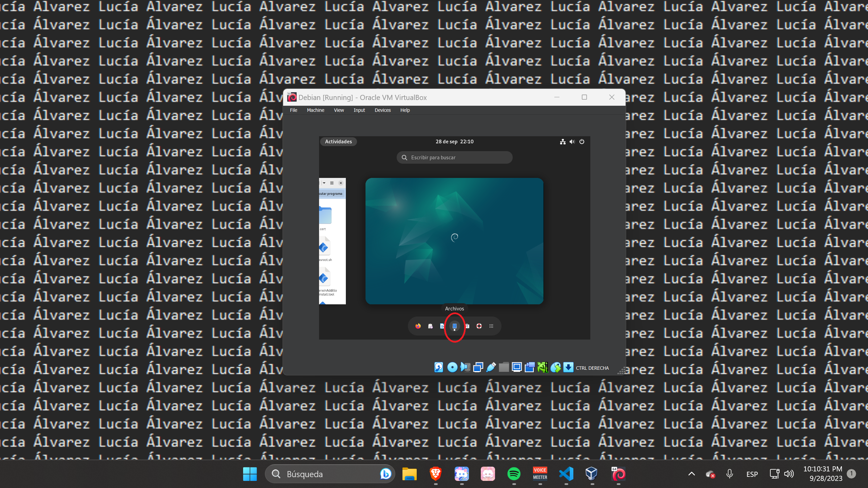The width and height of the screenshot is (868, 488).
Task: Toggle the audio status indicator in VirtualBox
Action: (465, 367)
